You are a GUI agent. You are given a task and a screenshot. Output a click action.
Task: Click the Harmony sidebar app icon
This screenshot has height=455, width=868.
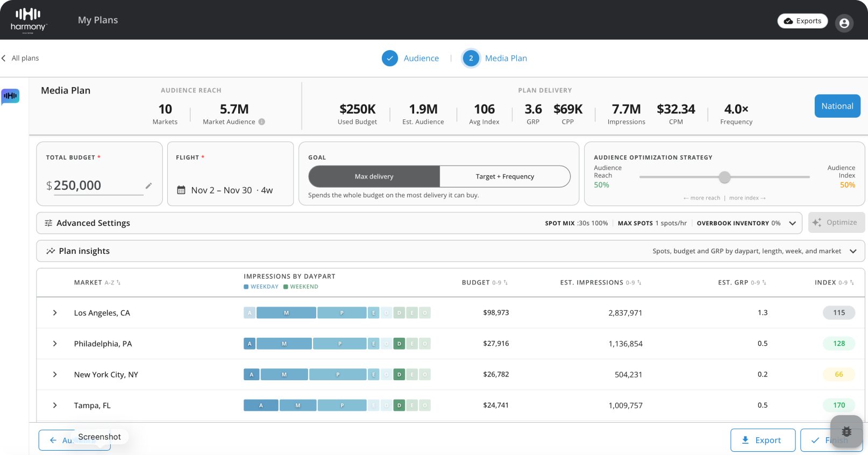tap(10, 96)
